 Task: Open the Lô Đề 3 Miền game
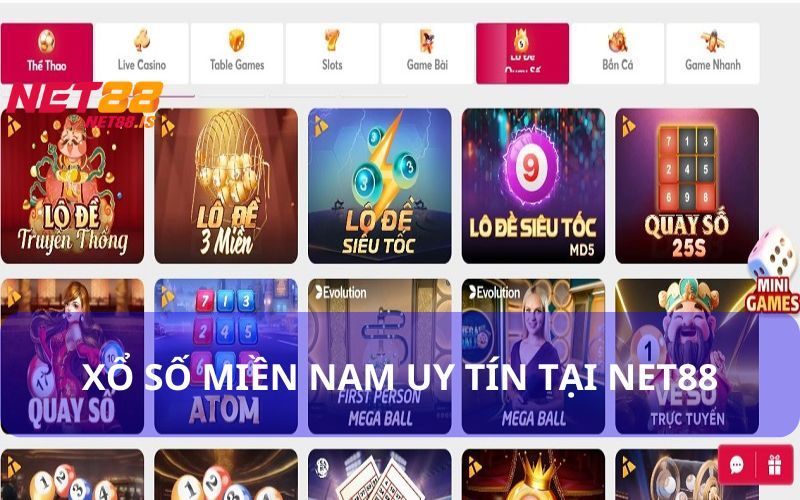tap(226, 186)
